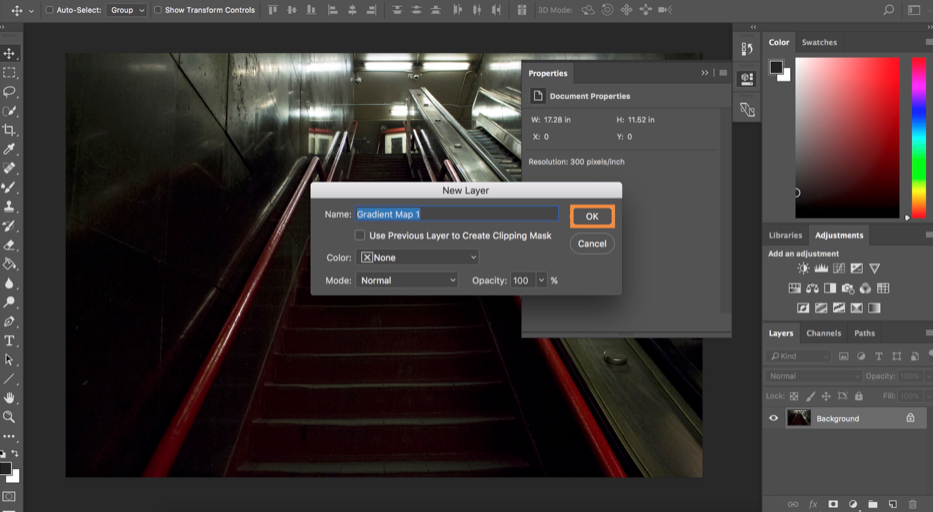Enable Auto-Select checkbox
The height and width of the screenshot is (512, 933).
point(49,10)
